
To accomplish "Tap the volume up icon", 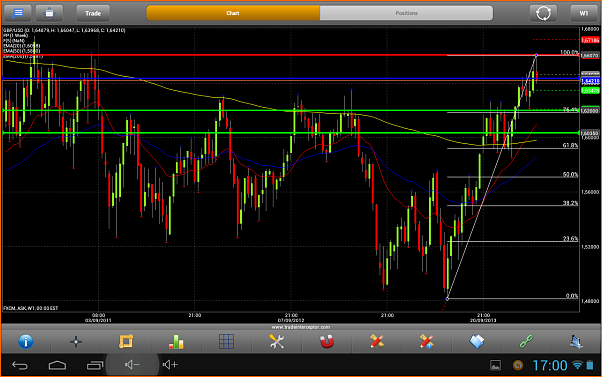I will (x=170, y=365).
